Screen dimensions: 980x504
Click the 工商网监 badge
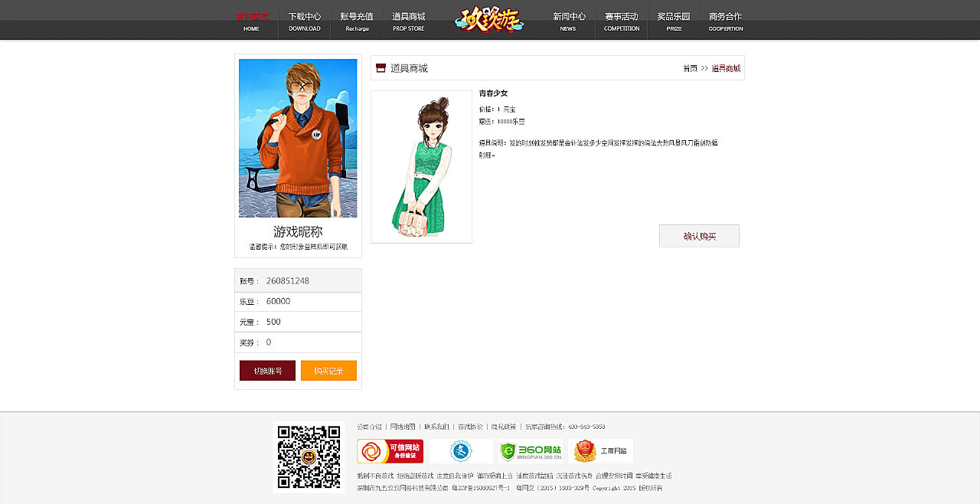[x=600, y=451]
